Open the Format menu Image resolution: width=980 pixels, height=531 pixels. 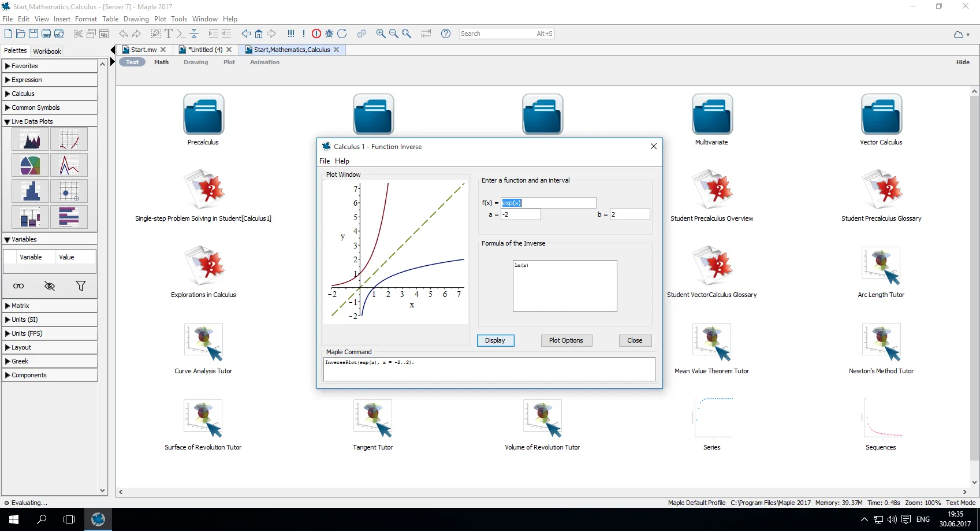(86, 19)
